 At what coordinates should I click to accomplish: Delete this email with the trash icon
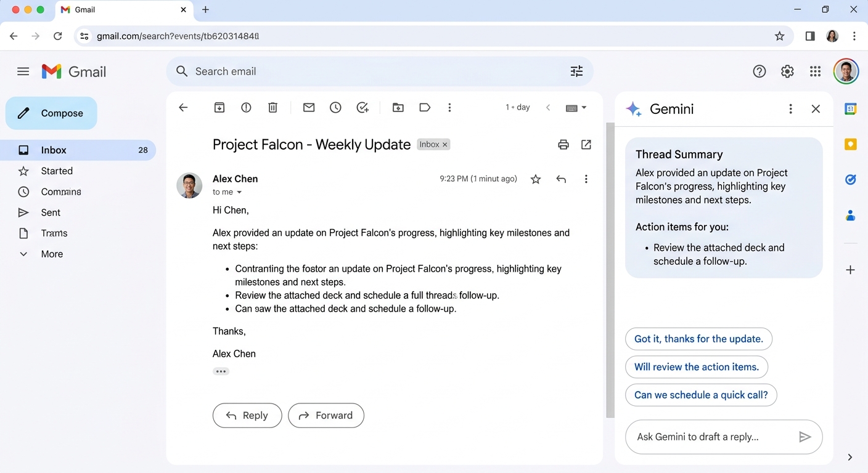click(x=273, y=108)
